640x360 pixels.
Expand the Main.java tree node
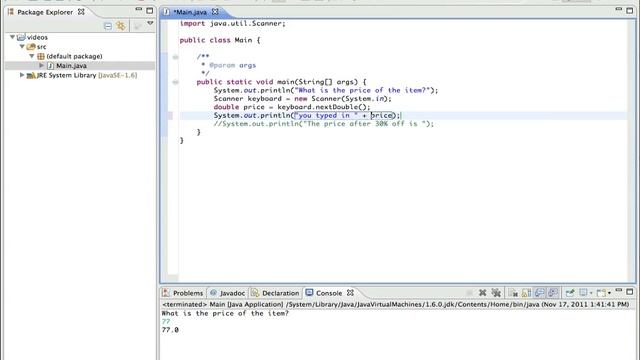click(41, 65)
